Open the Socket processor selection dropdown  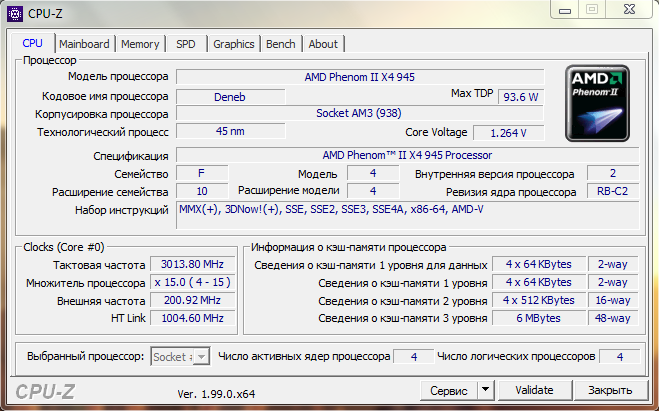coord(179,357)
